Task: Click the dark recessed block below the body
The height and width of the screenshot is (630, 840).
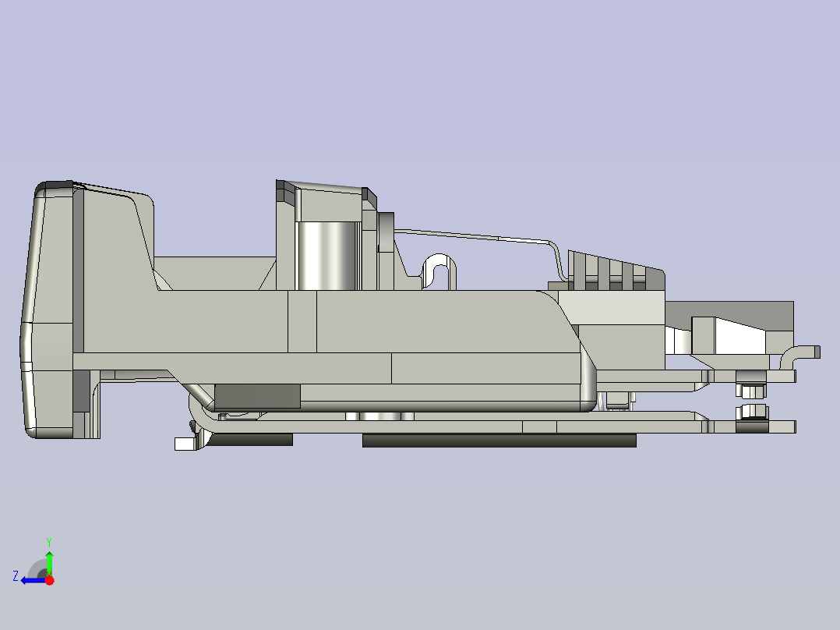Action: (x=257, y=398)
